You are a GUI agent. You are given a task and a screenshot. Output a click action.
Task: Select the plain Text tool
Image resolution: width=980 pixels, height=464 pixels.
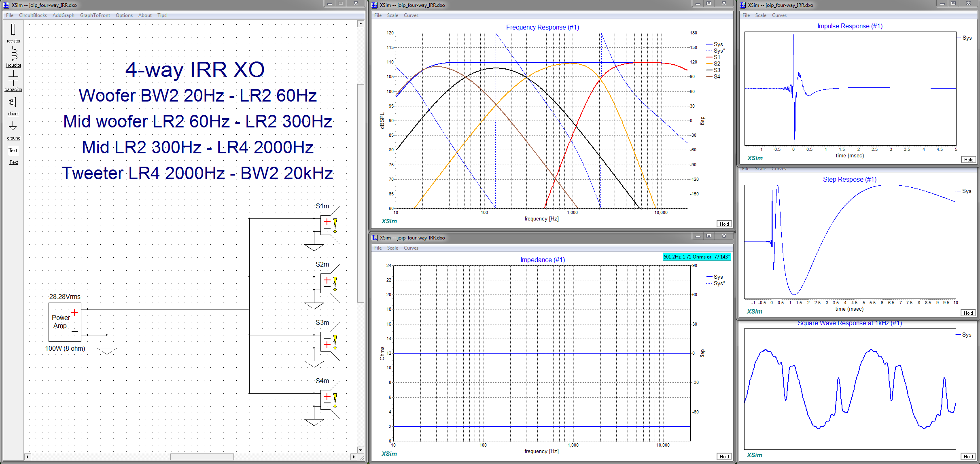click(13, 150)
